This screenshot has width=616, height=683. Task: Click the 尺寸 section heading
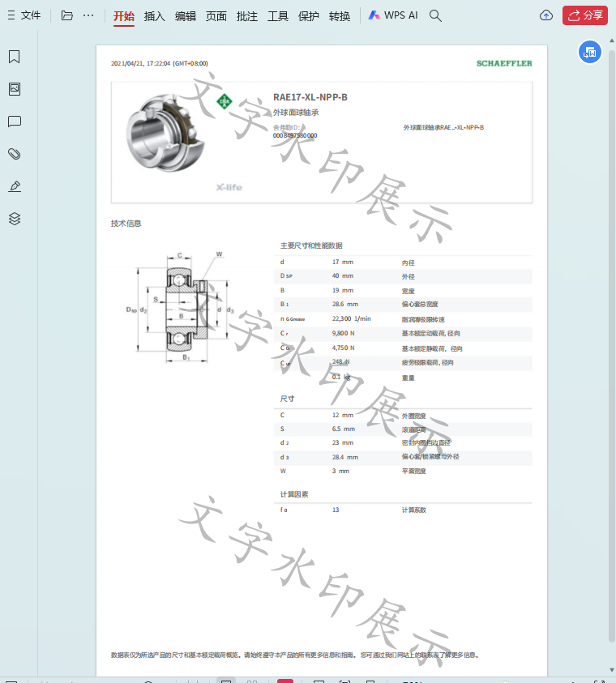(287, 399)
